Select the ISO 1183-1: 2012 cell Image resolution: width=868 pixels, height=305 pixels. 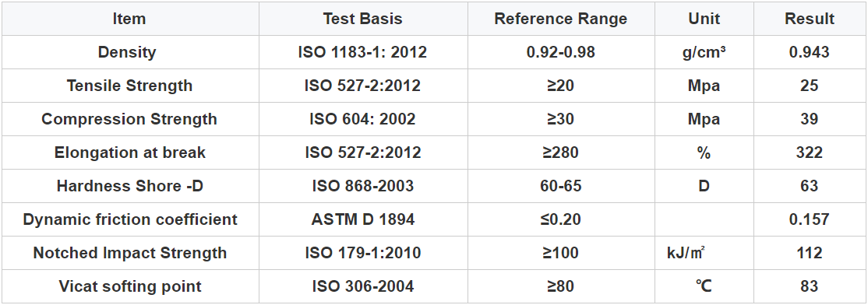pyautogui.click(x=363, y=52)
